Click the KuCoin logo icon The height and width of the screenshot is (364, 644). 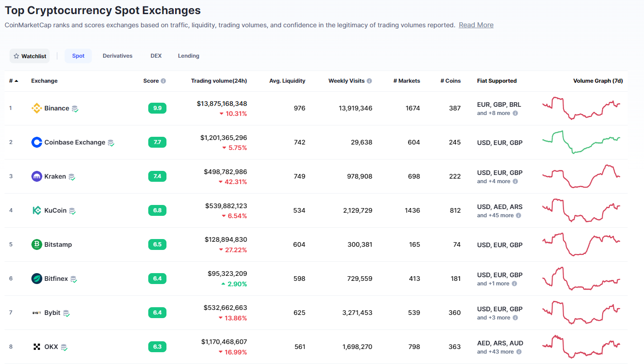pyautogui.click(x=37, y=210)
